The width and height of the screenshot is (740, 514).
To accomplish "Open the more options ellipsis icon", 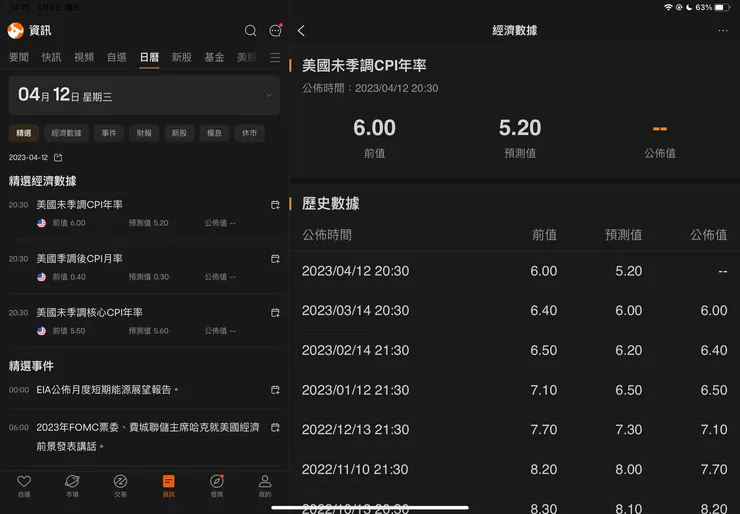I will 723,31.
